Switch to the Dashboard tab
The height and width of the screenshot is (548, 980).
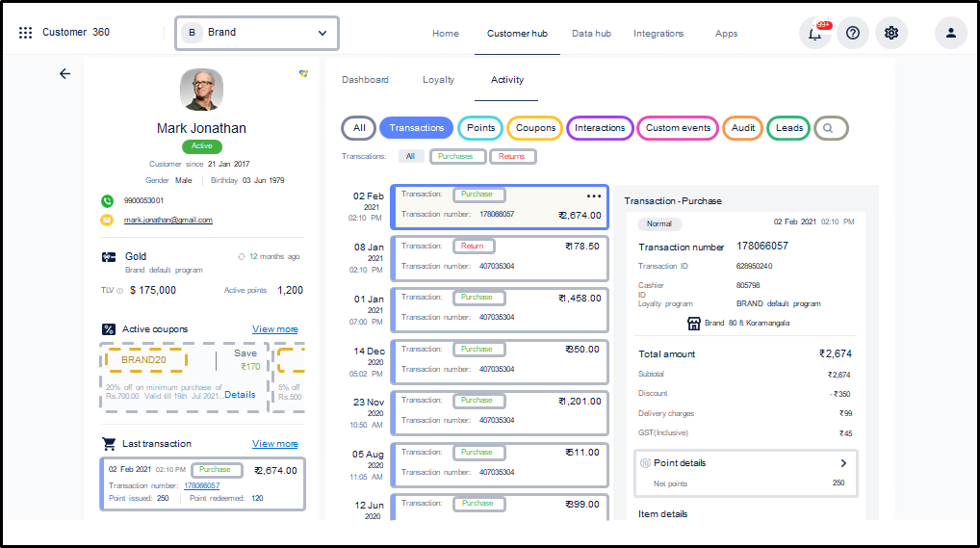tap(365, 80)
